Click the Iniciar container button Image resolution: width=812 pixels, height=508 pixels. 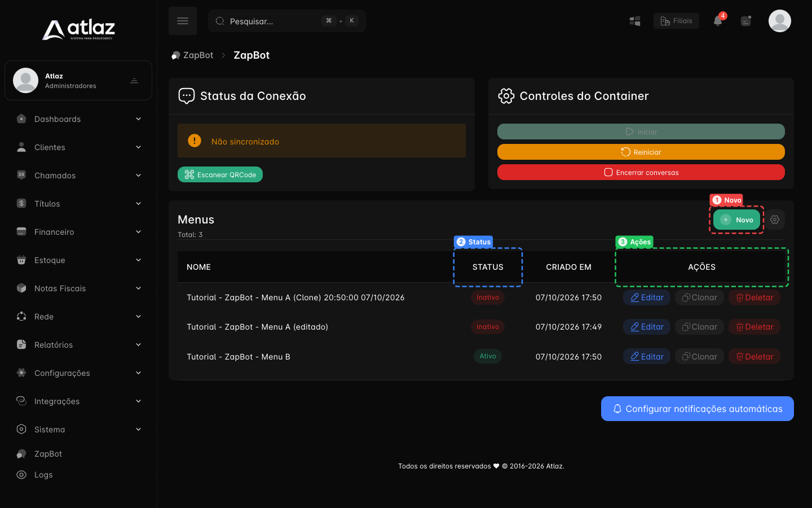pyautogui.click(x=641, y=132)
